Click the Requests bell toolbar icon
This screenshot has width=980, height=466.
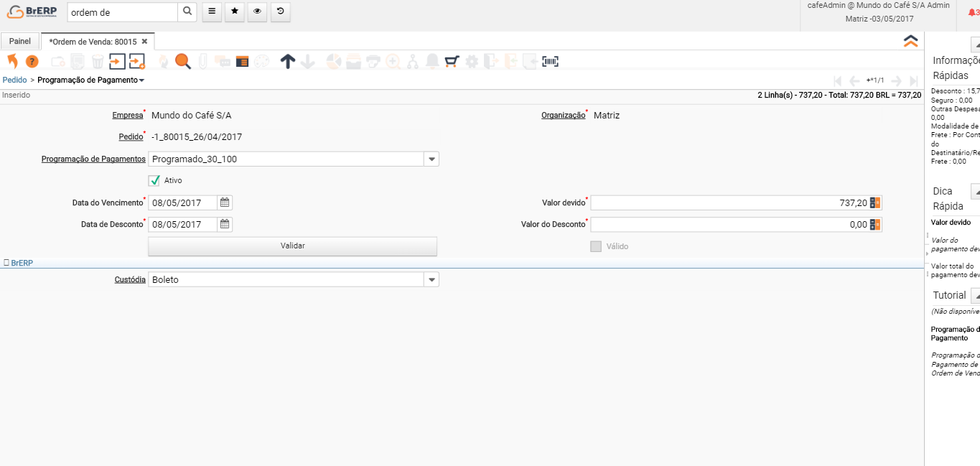tap(432, 62)
